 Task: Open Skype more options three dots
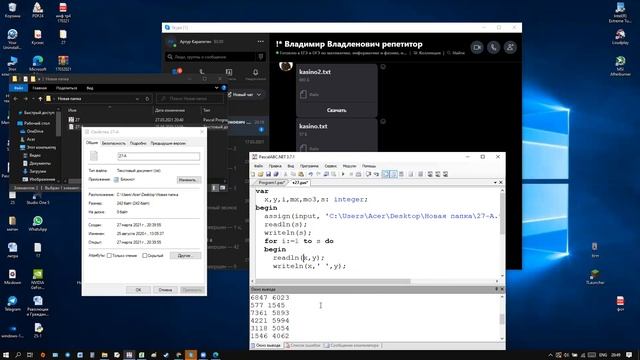261,42
